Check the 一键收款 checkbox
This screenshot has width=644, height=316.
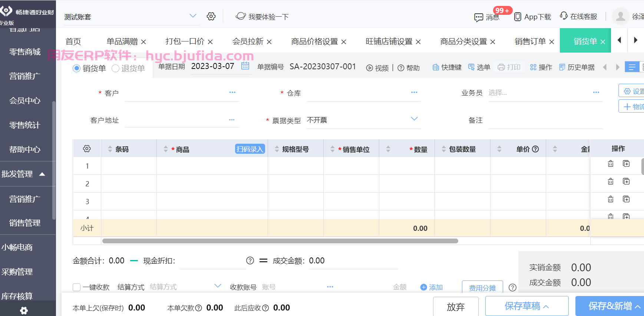pyautogui.click(x=77, y=287)
